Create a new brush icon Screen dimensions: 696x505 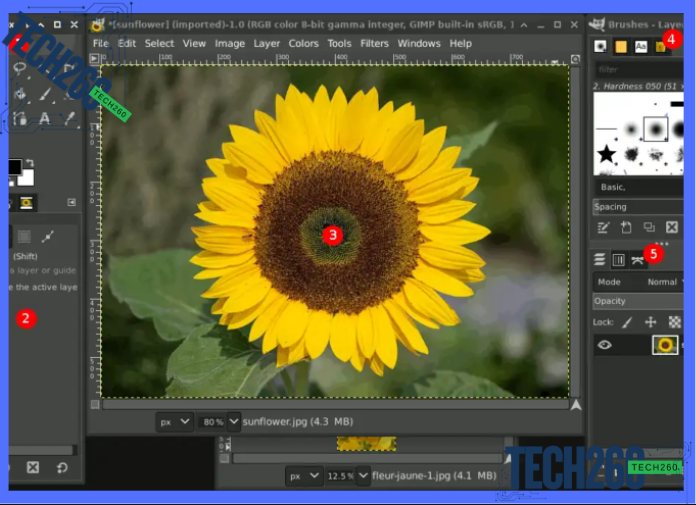click(x=626, y=228)
